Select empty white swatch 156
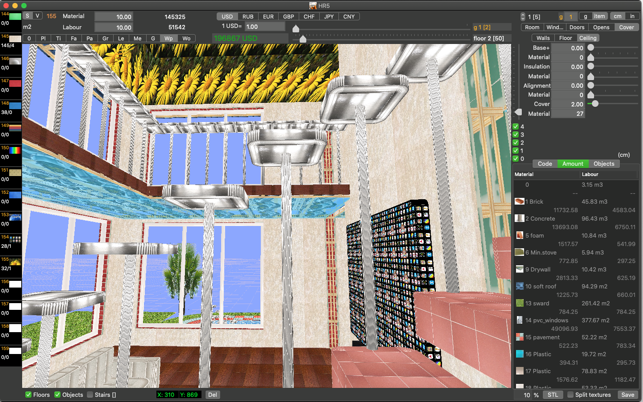 click(x=15, y=284)
